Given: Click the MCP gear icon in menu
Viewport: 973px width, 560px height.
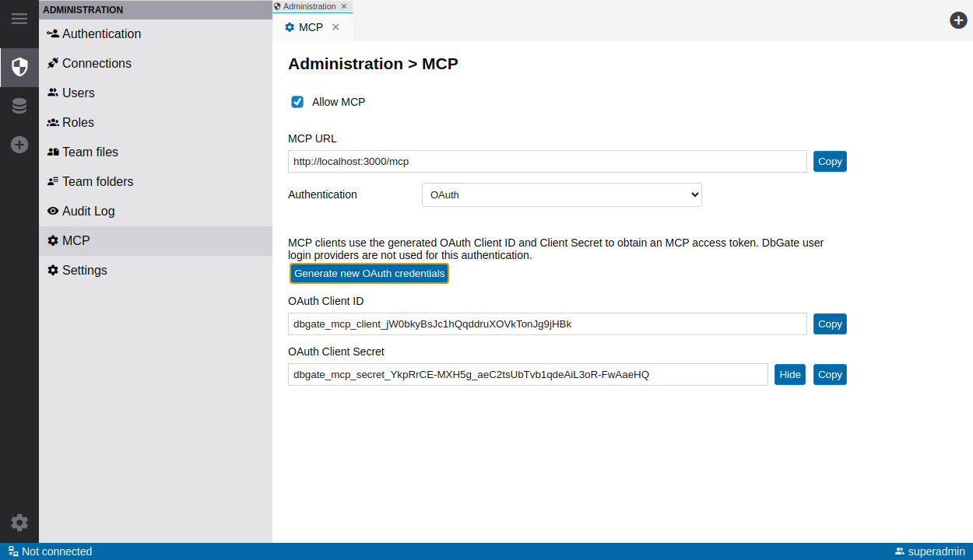Looking at the screenshot, I should [53, 240].
